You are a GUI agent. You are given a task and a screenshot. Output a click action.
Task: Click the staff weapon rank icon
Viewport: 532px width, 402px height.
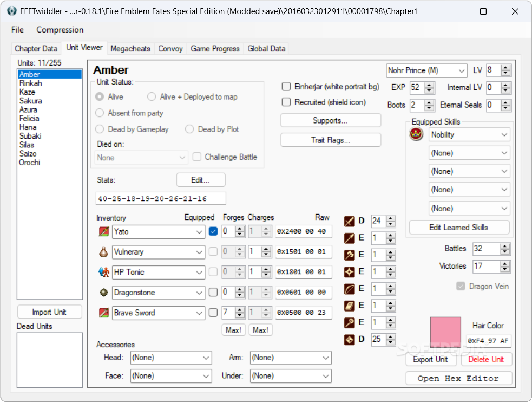click(349, 322)
